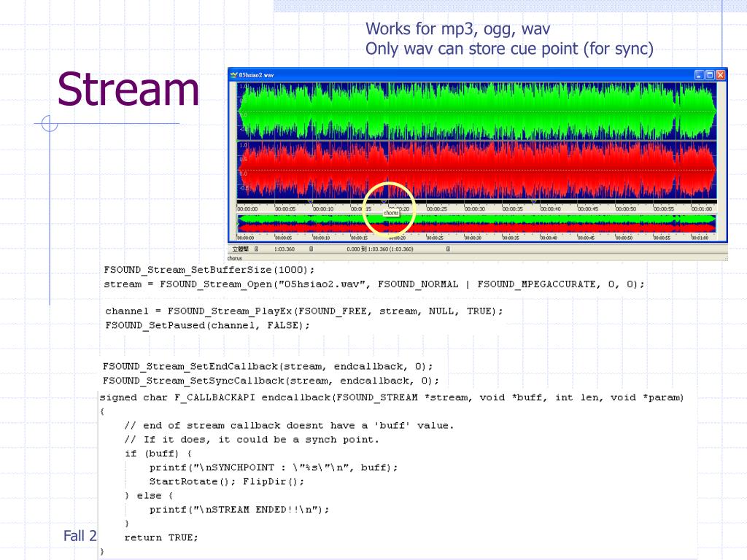Click 00:00:45 on the main time ruler
The image size is (747, 560).
(x=588, y=209)
